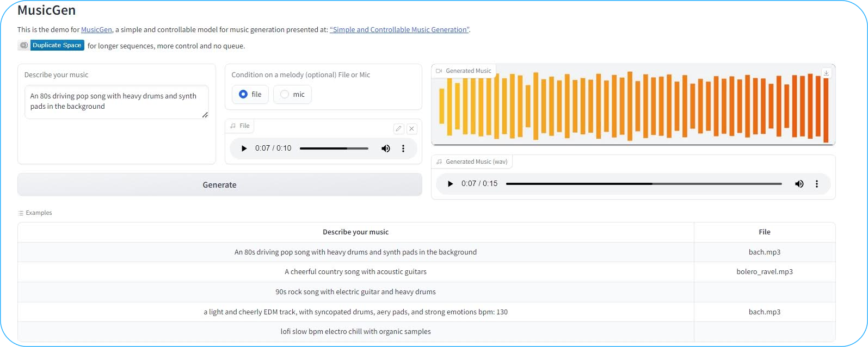Screen dimensions: 868x347
Task: Click inside the Describe your music textbox
Action: tap(116, 102)
